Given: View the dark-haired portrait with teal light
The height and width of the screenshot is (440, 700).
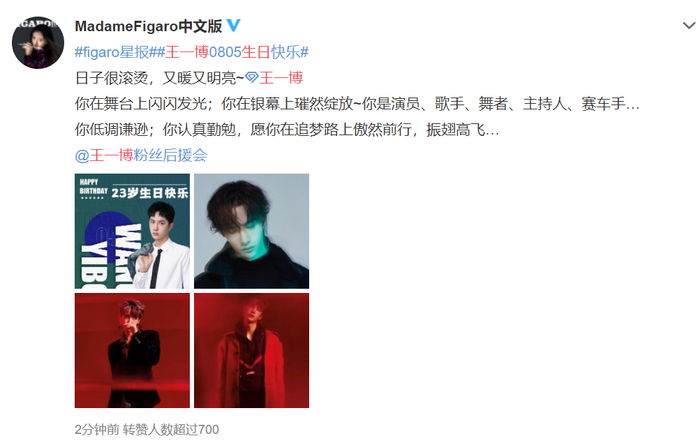Looking at the screenshot, I should [x=251, y=231].
